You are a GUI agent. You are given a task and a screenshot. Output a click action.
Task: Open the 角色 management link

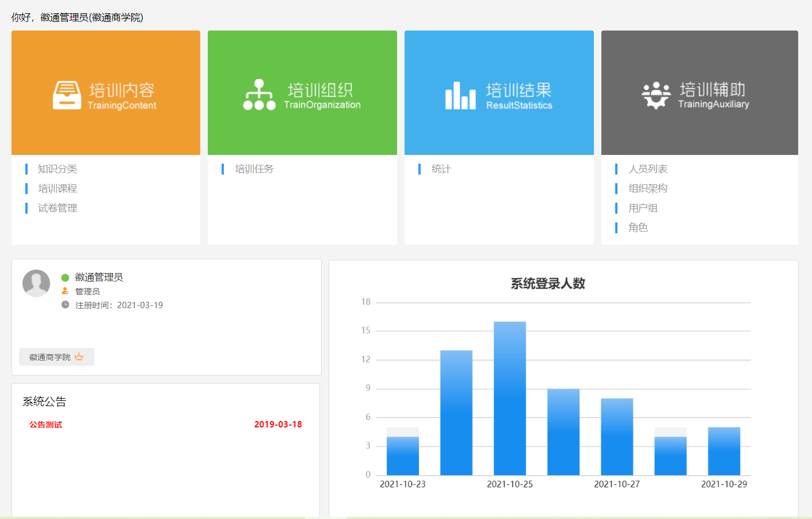pos(638,228)
